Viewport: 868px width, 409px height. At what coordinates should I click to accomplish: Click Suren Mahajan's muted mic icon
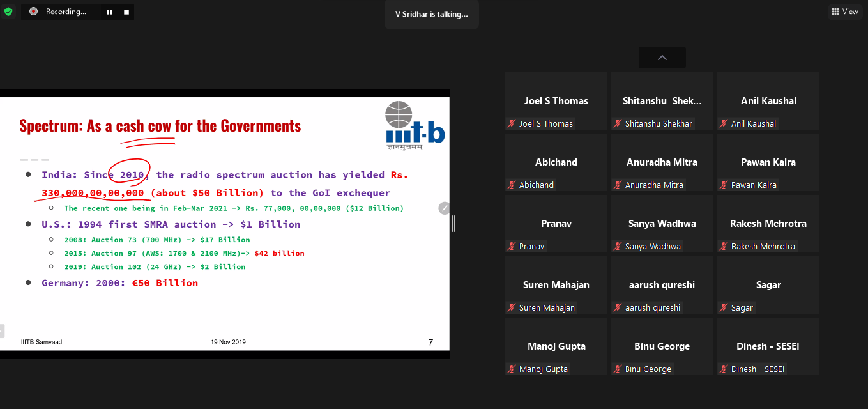pos(512,307)
